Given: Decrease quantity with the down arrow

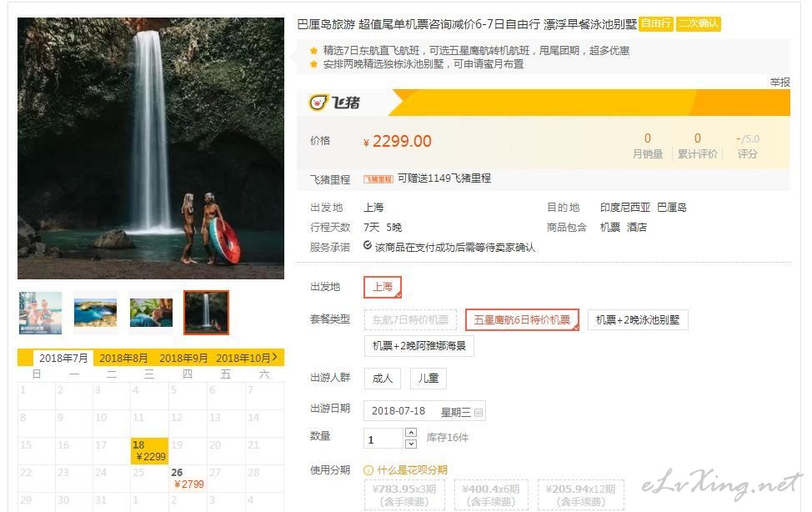Looking at the screenshot, I should pyautogui.click(x=410, y=444).
